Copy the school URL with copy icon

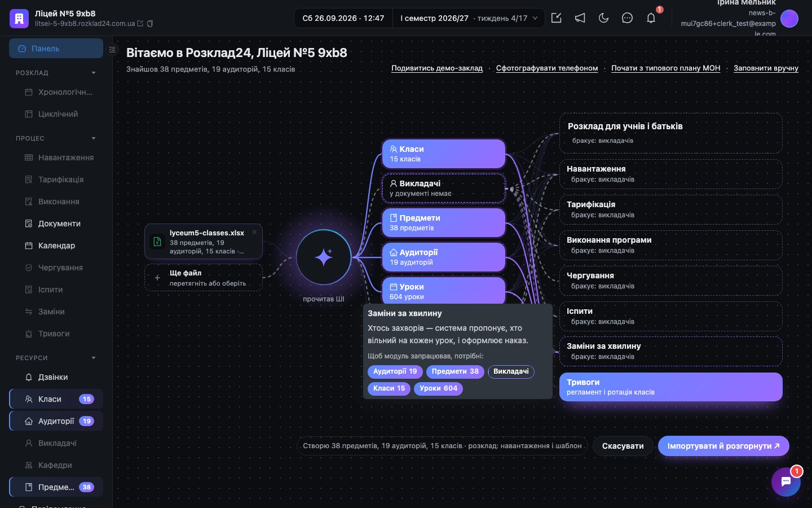click(150, 24)
